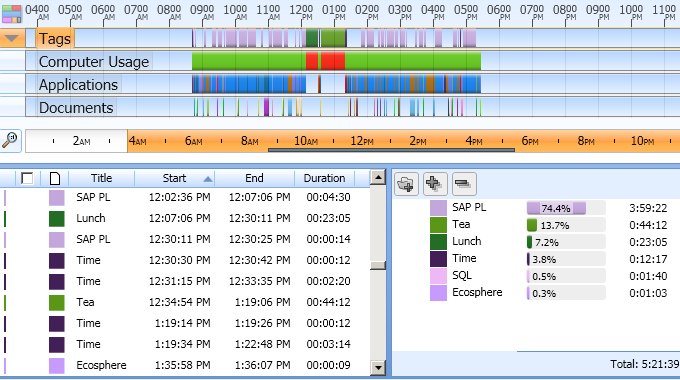Click the Total: 5:21:39 summary text
The width and height of the screenshot is (680, 380).
click(645, 364)
